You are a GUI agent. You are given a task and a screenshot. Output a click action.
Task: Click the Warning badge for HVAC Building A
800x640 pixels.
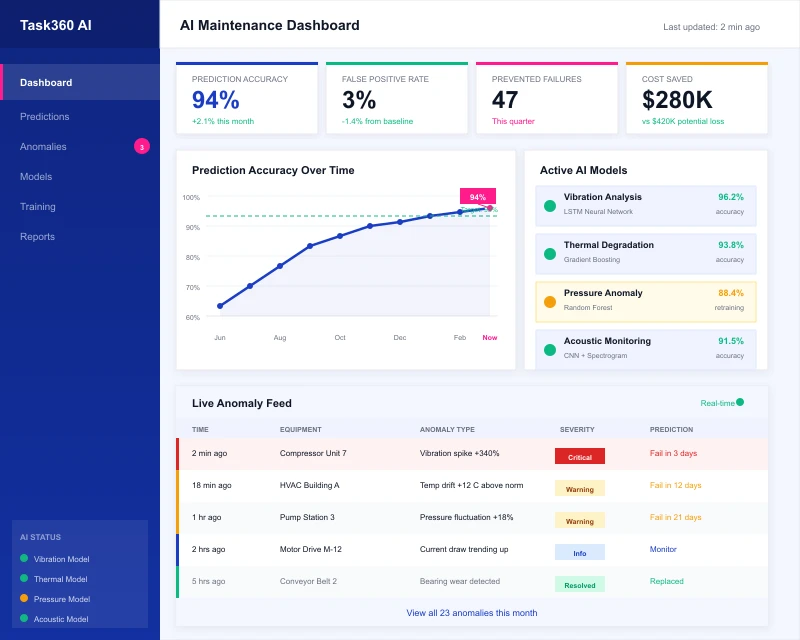point(580,488)
